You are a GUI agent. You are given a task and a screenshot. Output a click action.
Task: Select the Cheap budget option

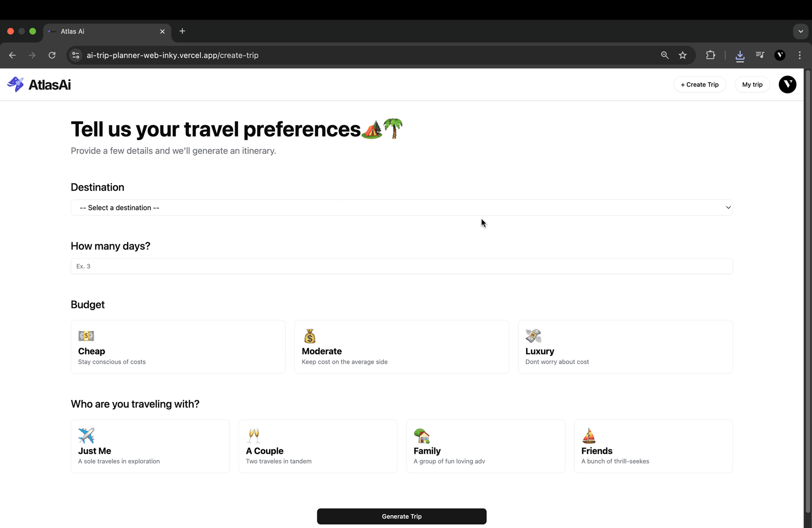(177, 347)
